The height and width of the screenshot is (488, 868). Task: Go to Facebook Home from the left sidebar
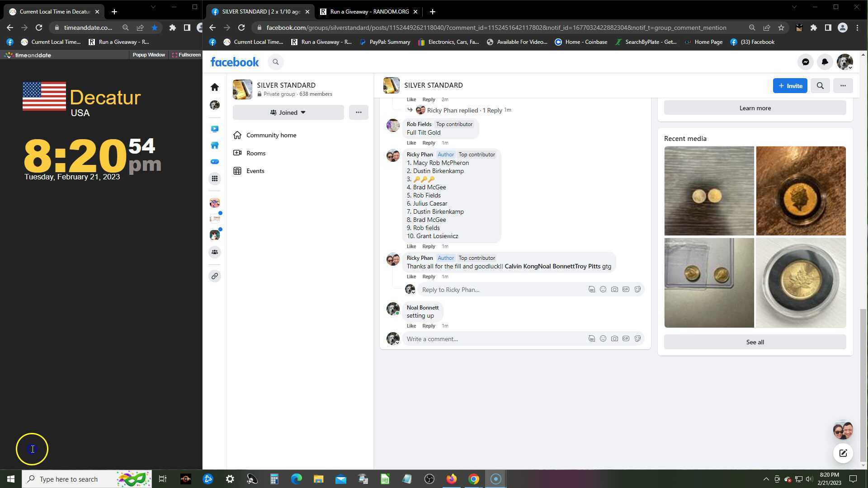tap(215, 87)
